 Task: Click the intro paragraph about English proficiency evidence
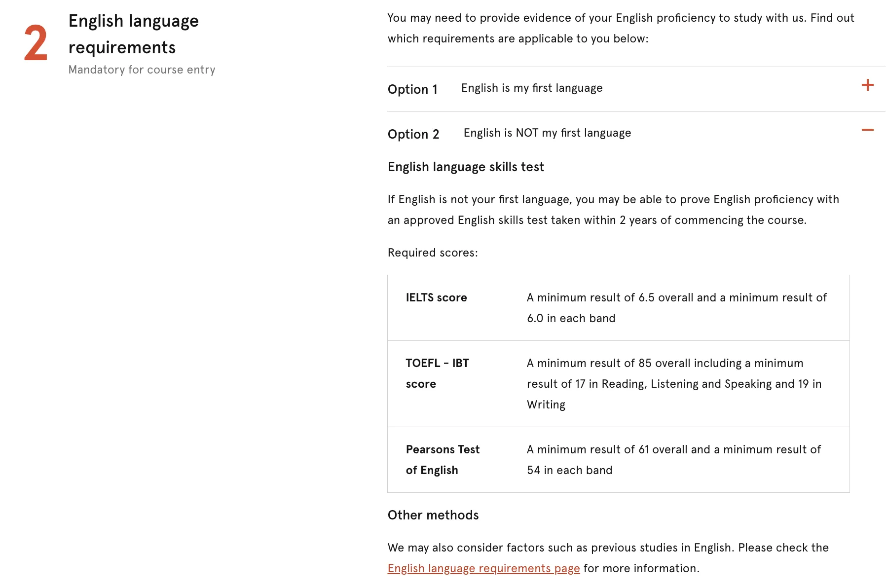pyautogui.click(x=621, y=28)
